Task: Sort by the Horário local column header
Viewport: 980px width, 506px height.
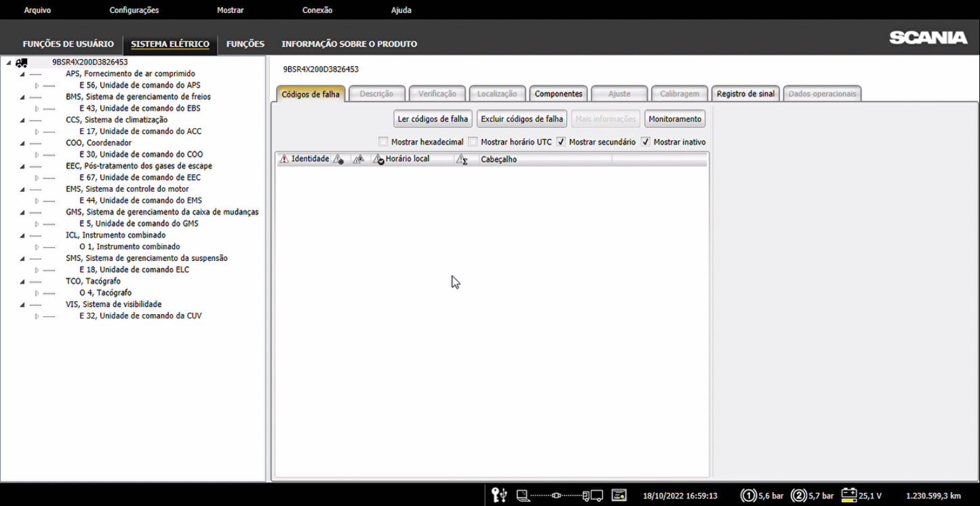Action: click(x=408, y=159)
